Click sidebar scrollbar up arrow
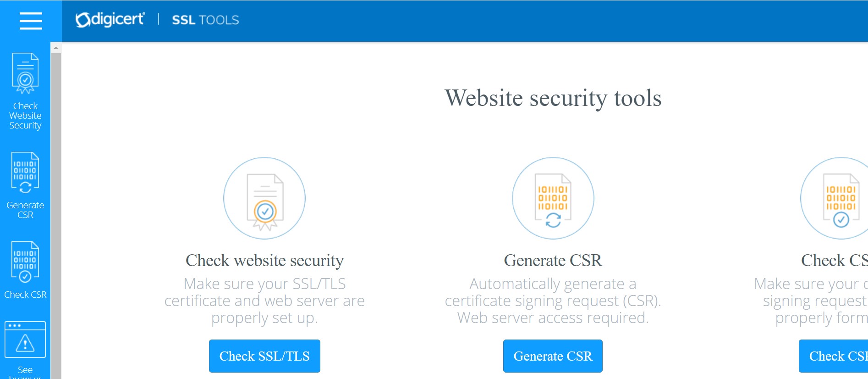Viewport: 868px width, 379px height. (56, 48)
